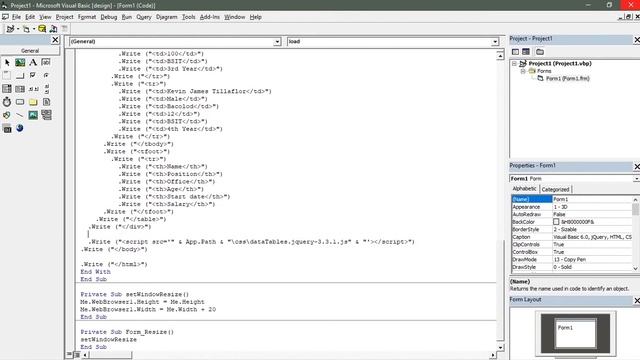Viewport: 640px width, 360px height.
Task: Select the Shape control tool
Action: 7,115
